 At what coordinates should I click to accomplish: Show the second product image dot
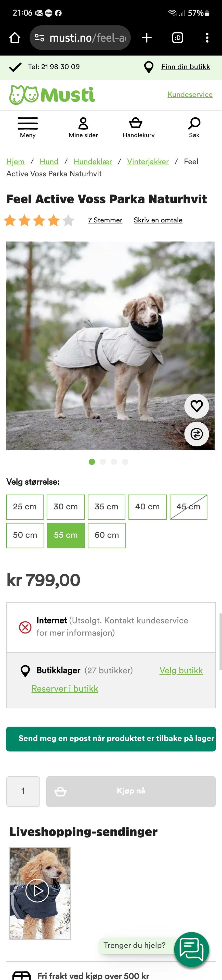(x=103, y=461)
